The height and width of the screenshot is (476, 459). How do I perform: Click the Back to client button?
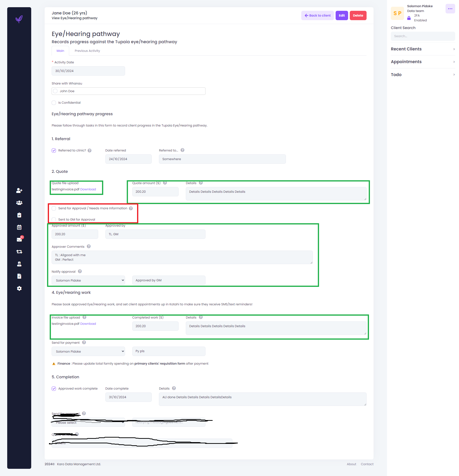tap(317, 16)
